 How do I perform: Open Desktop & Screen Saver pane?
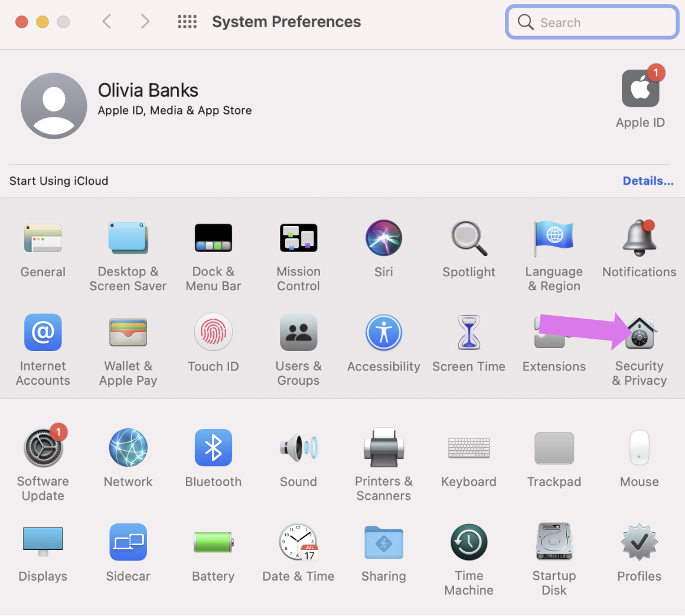(128, 238)
